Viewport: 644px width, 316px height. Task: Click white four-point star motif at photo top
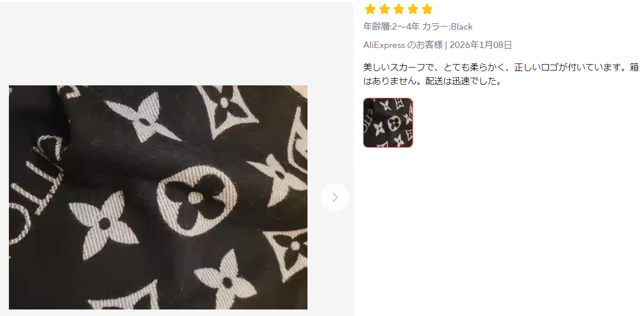143,117
